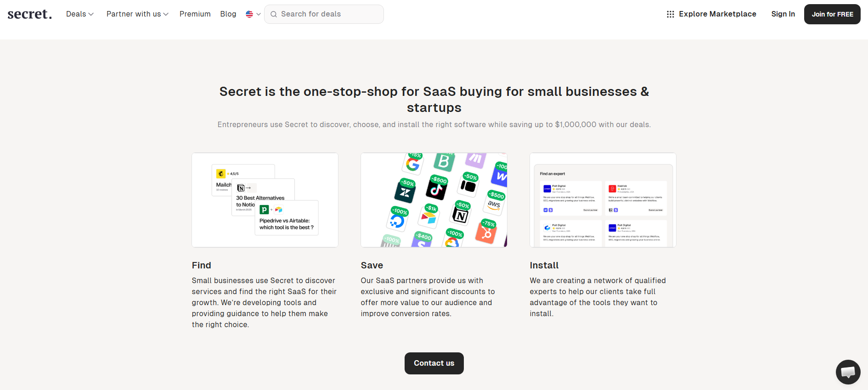
Task: Expand the Deals dropdown menu
Action: pos(80,14)
